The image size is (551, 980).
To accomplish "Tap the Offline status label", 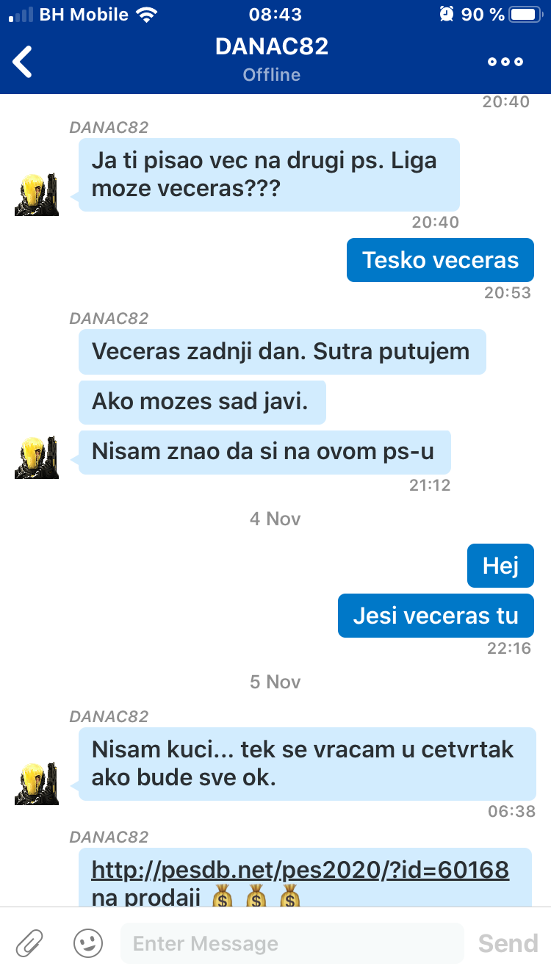I will tap(272, 75).
